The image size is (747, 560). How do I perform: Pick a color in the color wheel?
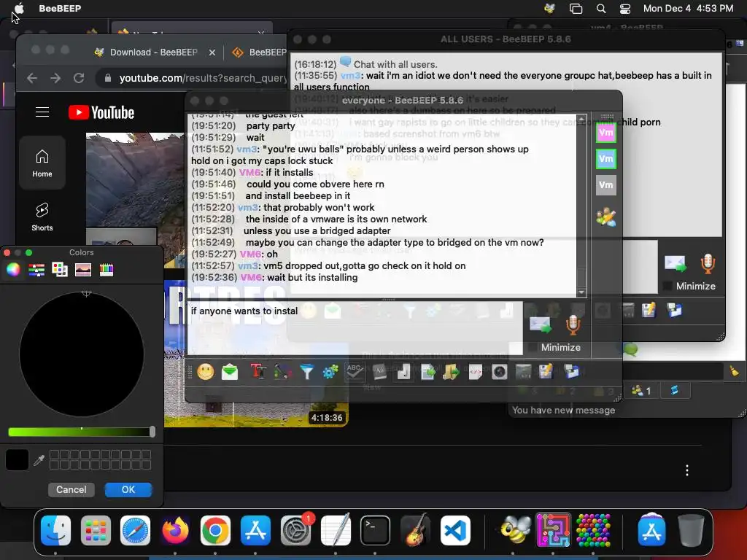[82, 354]
